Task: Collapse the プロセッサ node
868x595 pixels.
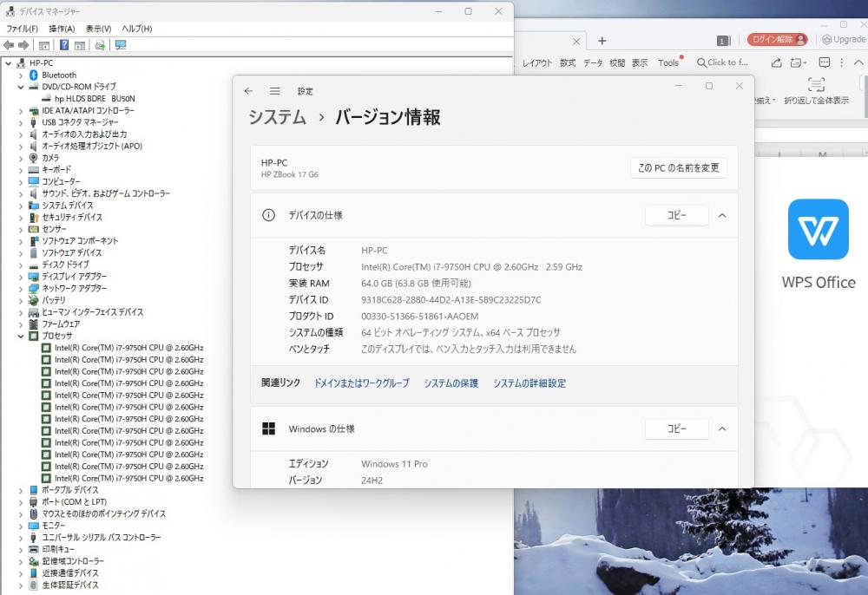Action: pyautogui.click(x=21, y=336)
